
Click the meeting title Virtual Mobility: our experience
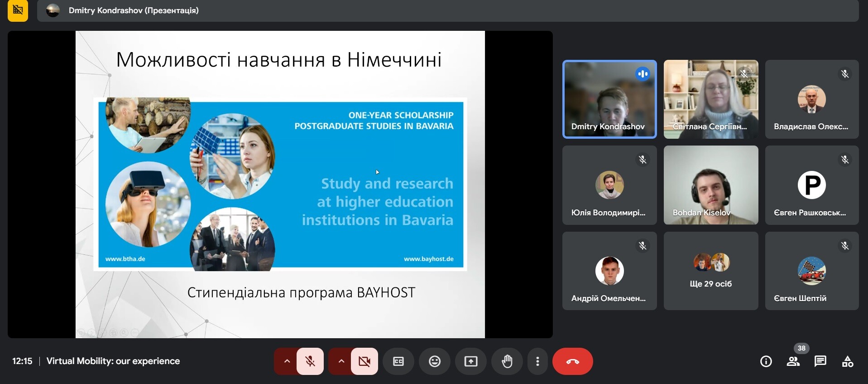tap(113, 361)
